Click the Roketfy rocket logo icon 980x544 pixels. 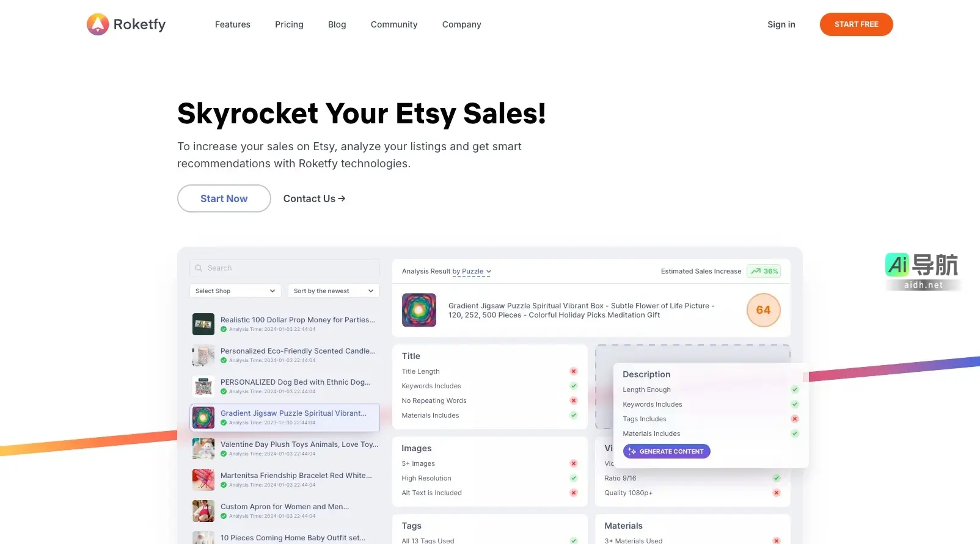98,24
